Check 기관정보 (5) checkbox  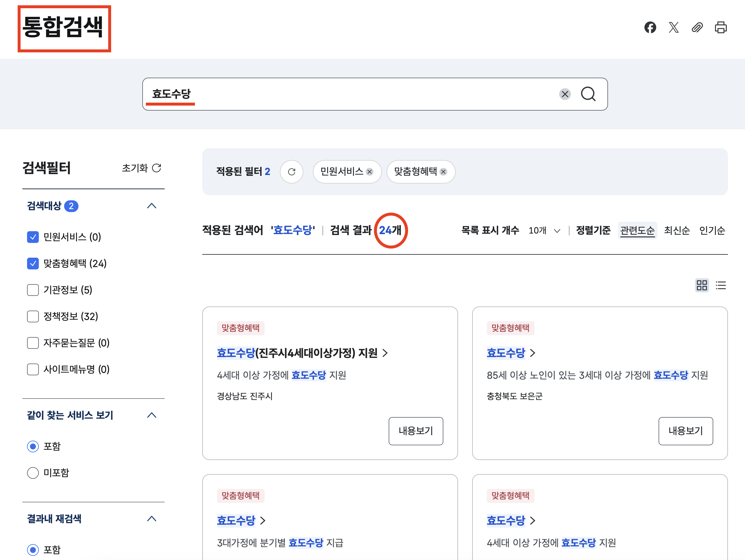[33, 290]
